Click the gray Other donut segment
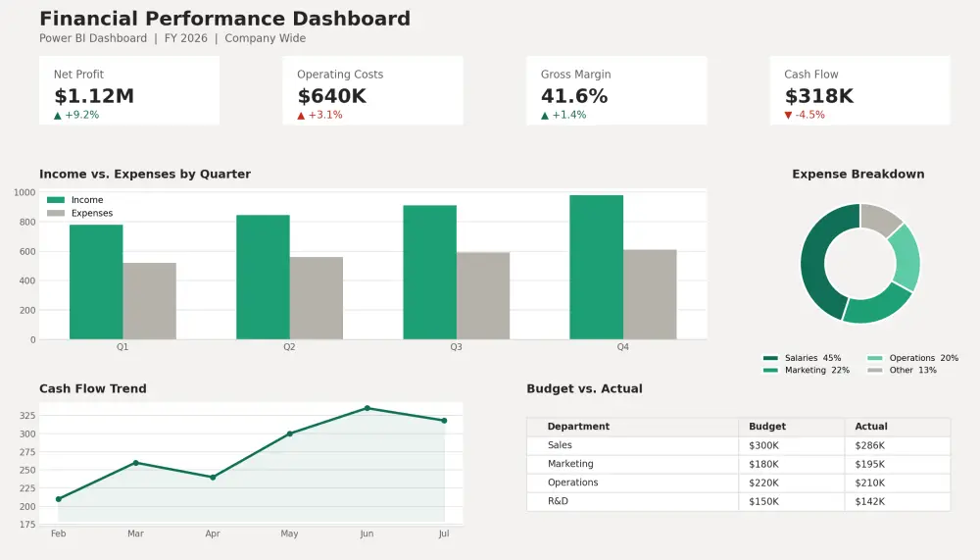The width and height of the screenshot is (980, 560). click(878, 218)
